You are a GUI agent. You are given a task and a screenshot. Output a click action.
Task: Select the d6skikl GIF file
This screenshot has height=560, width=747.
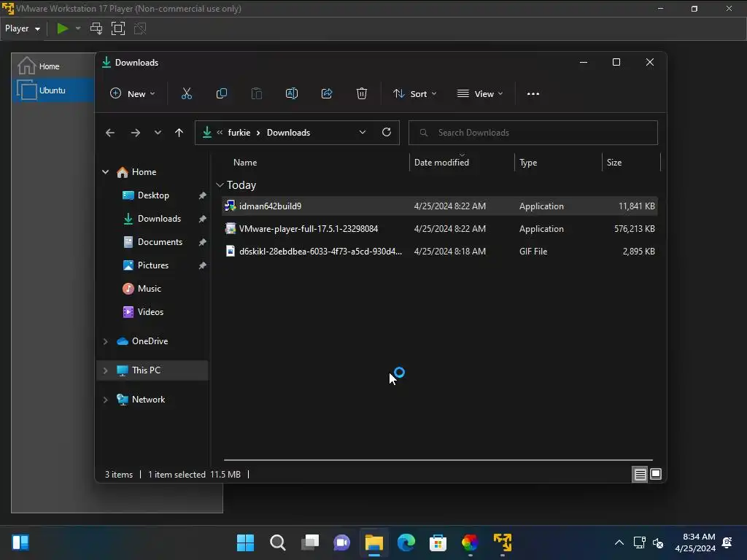pyautogui.click(x=439, y=252)
